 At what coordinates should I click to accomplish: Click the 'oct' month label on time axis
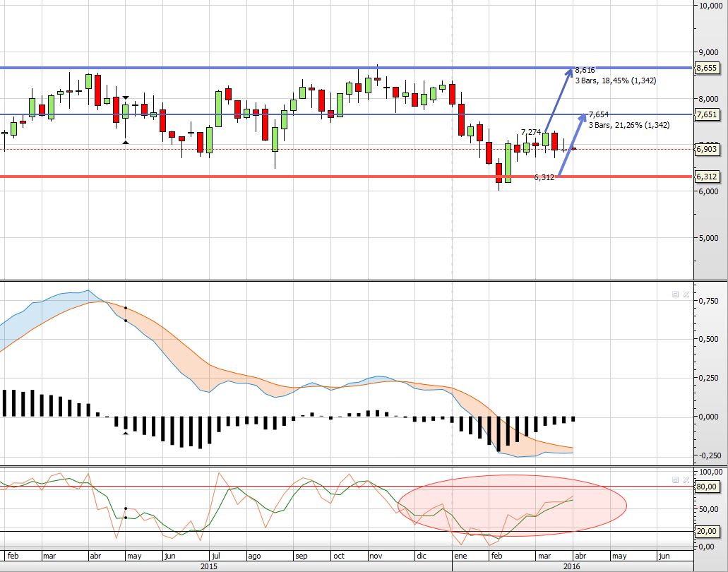click(339, 555)
